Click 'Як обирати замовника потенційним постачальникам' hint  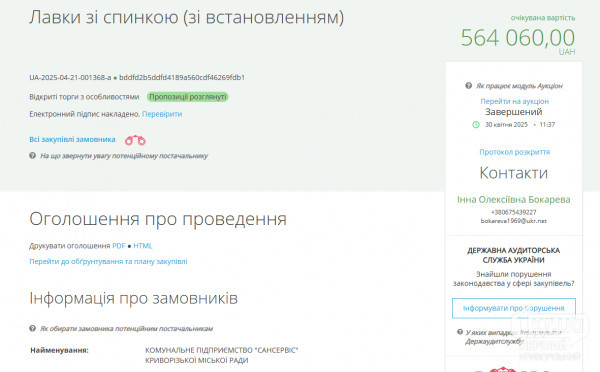coord(126,328)
